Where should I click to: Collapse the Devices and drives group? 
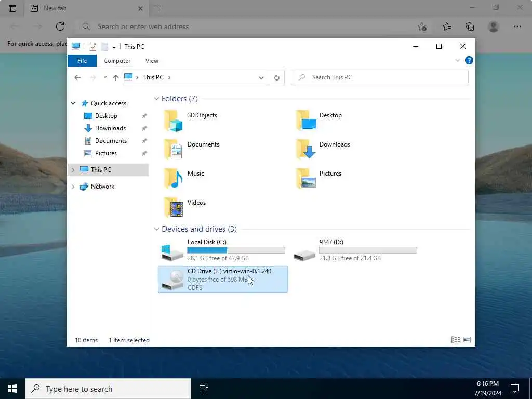click(156, 229)
